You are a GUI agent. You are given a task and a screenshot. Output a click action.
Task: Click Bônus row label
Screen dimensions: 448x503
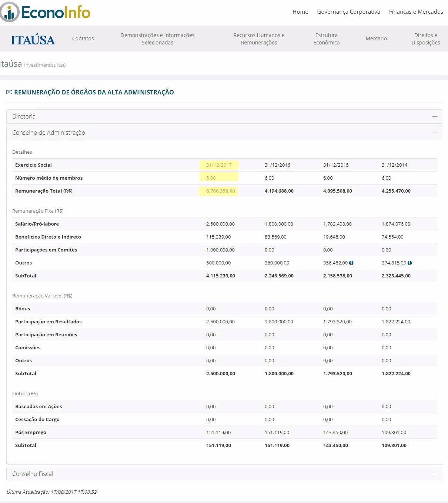pyautogui.click(x=23, y=309)
